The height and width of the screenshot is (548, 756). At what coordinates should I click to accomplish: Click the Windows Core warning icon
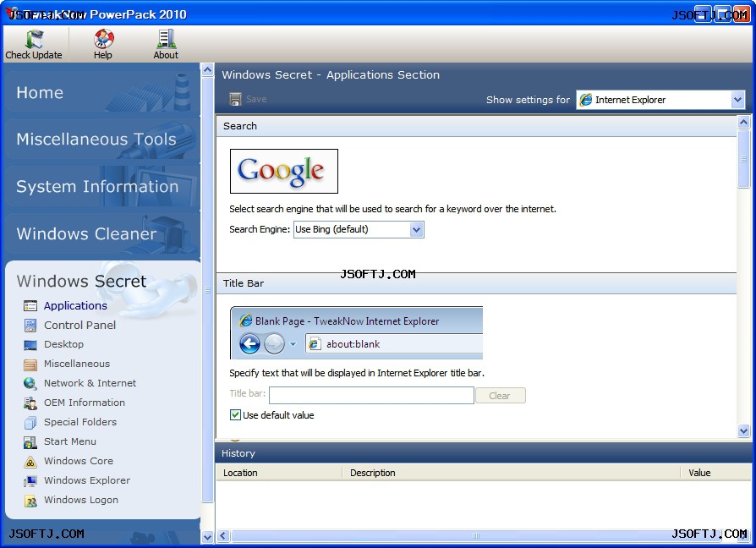click(30, 462)
